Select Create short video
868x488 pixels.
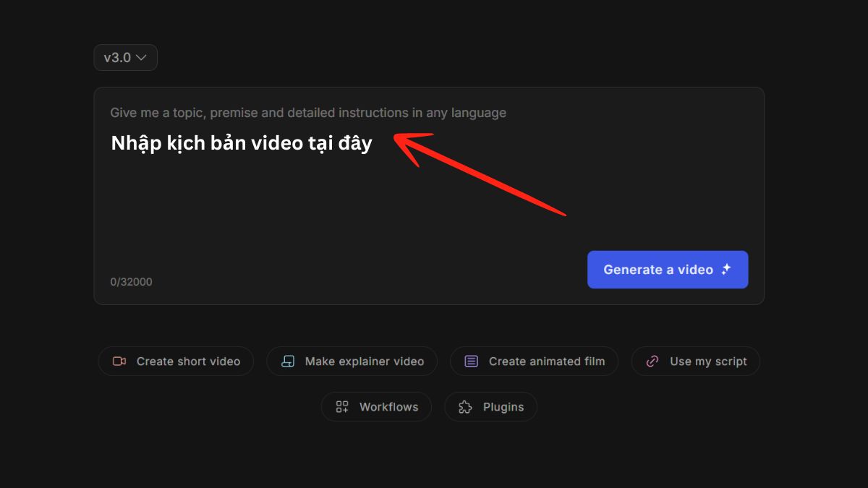(x=176, y=361)
